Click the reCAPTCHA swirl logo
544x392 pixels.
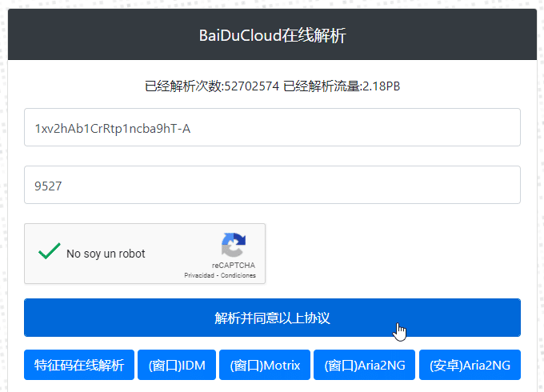[234, 245]
